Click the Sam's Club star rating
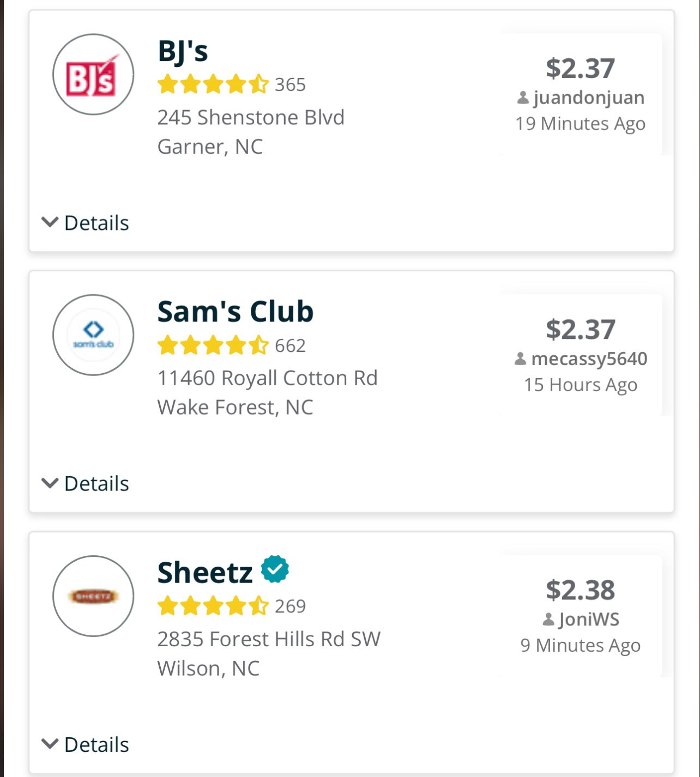 (x=213, y=345)
